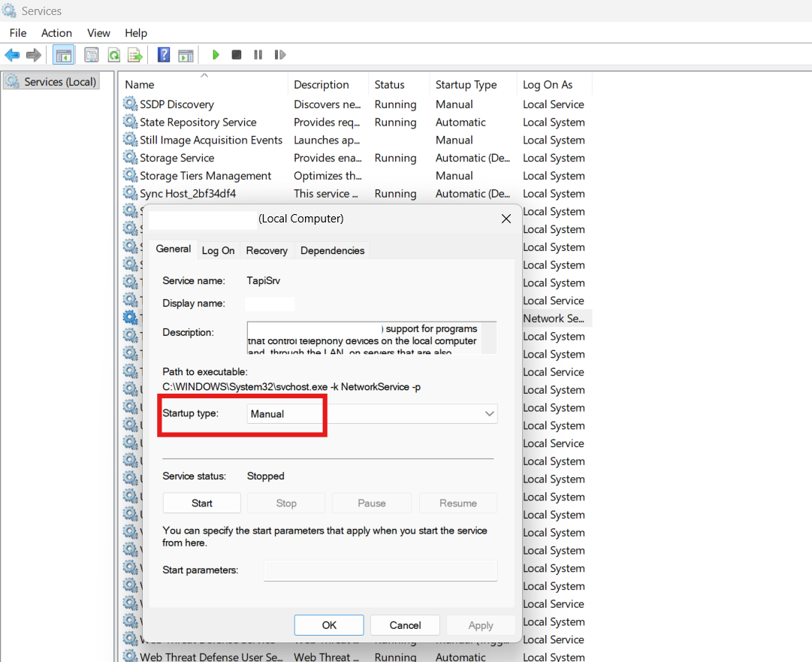This screenshot has width=812, height=662.
Task: Click the Pause Service toolbar icon
Action: 257,54
